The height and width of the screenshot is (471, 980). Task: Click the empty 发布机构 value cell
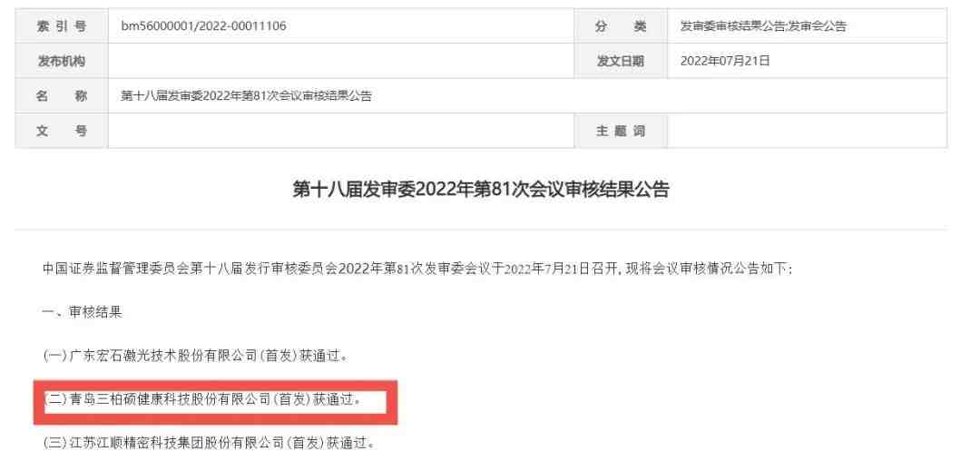tap(340, 61)
